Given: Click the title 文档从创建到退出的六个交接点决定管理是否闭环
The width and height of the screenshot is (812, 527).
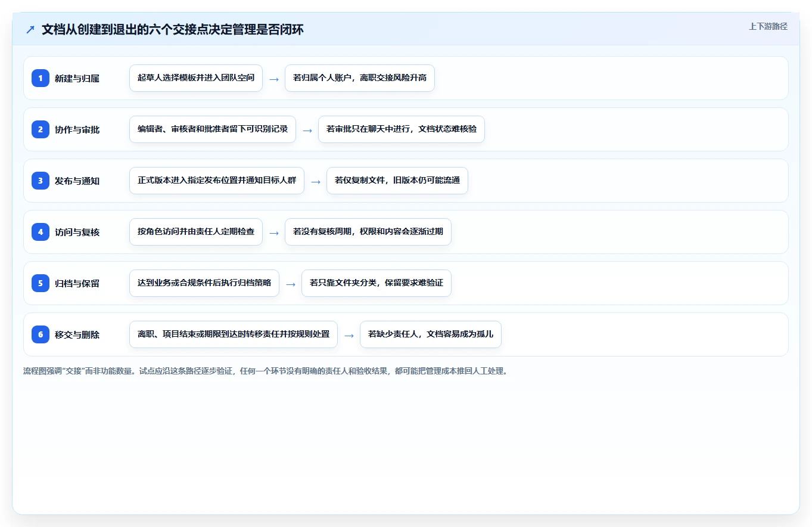Looking at the screenshot, I should click(173, 30).
